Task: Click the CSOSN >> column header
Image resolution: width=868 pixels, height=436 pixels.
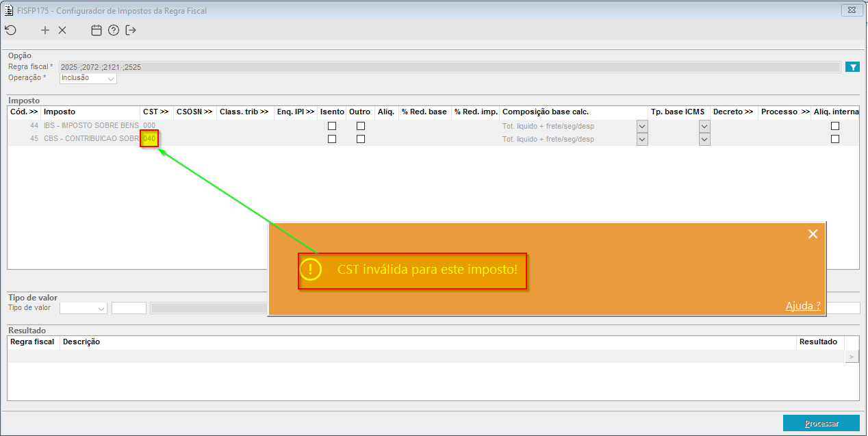Action: click(194, 112)
